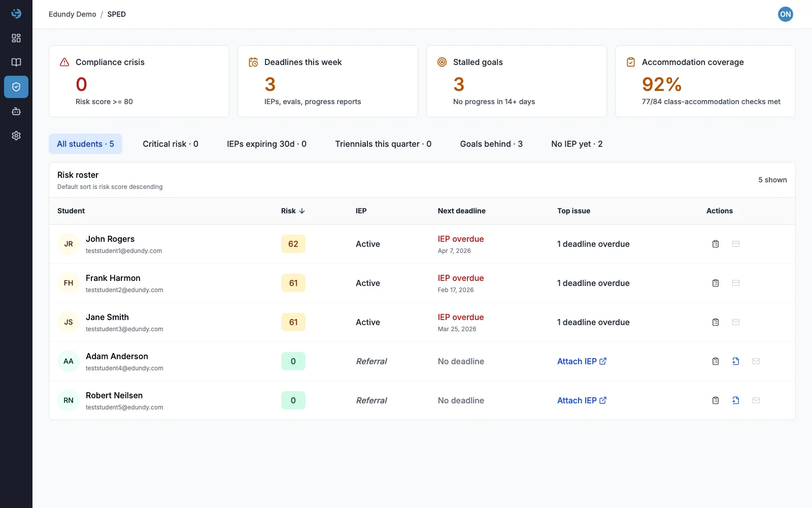Click mail icon in John Rogers row
This screenshot has height=508, width=812.
736,244
